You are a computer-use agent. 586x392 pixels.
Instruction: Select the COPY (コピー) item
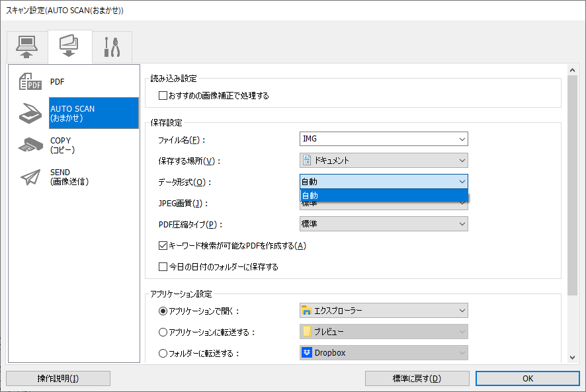click(62, 145)
